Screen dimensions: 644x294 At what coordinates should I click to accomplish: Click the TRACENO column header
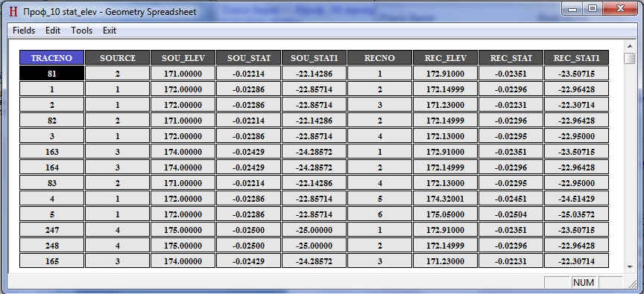[x=51, y=58]
